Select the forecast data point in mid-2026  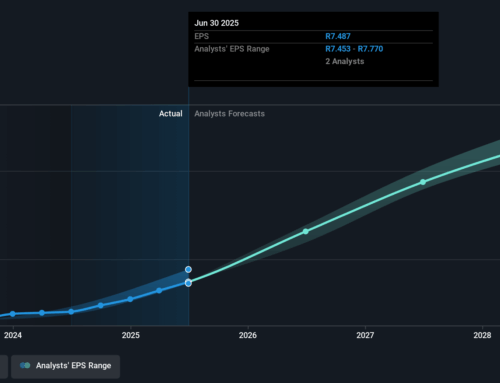click(306, 231)
